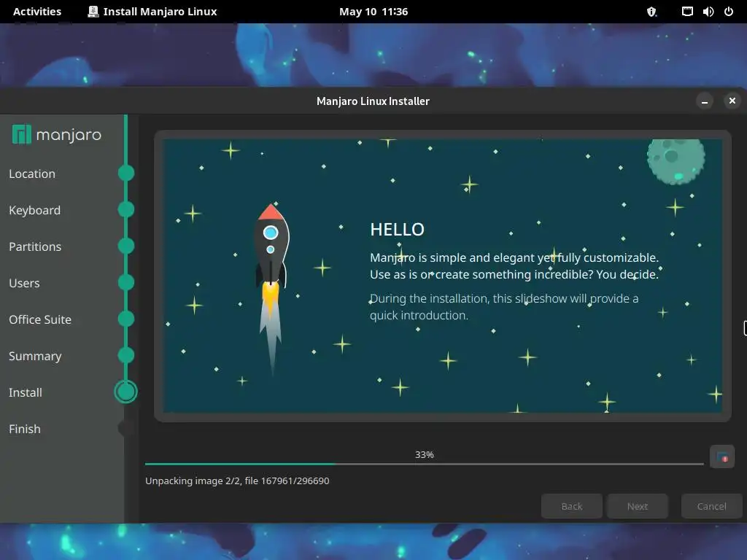Click the rocket illustration in slideshow

pyautogui.click(x=271, y=289)
